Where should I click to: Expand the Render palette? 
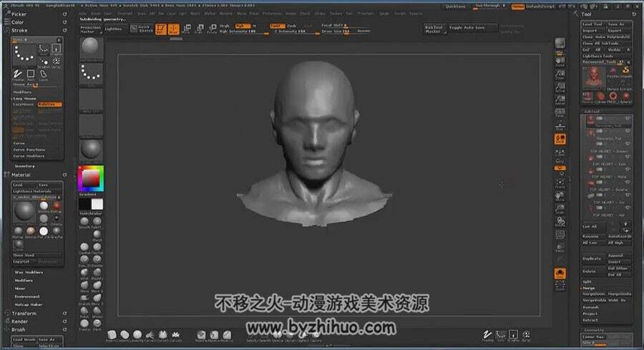20,321
